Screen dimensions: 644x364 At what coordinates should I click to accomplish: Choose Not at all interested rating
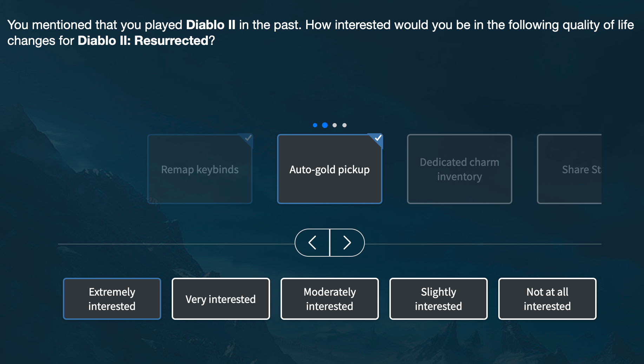[547, 299]
